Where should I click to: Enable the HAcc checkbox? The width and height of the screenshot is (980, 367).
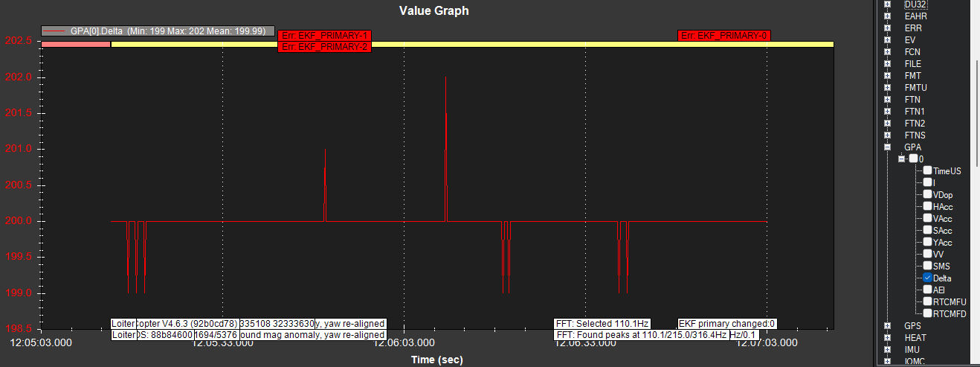(927, 206)
